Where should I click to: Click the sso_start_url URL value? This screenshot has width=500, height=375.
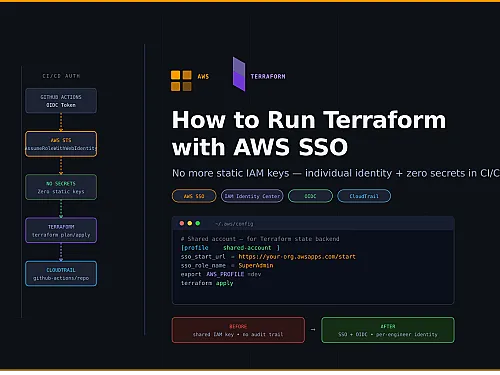297,257
